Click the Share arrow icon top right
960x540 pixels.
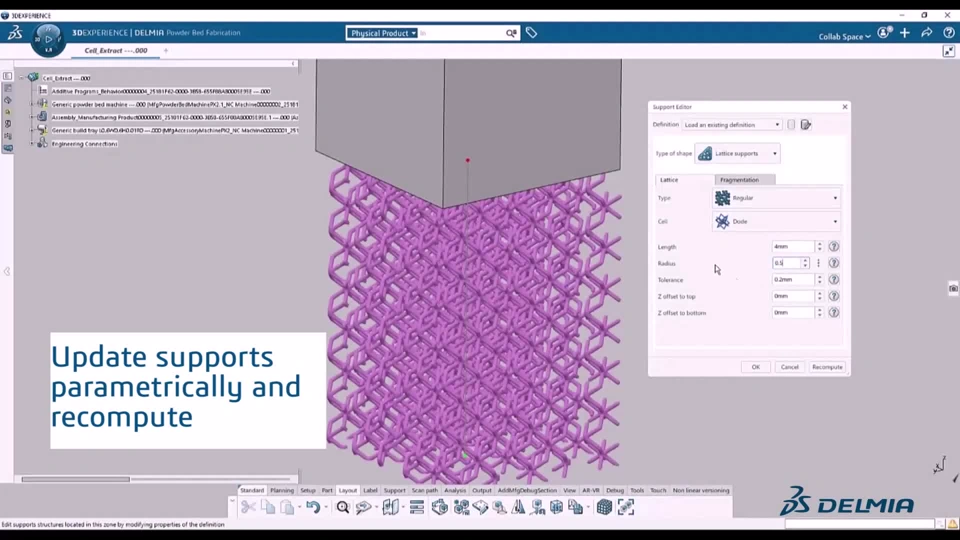pyautogui.click(x=926, y=33)
